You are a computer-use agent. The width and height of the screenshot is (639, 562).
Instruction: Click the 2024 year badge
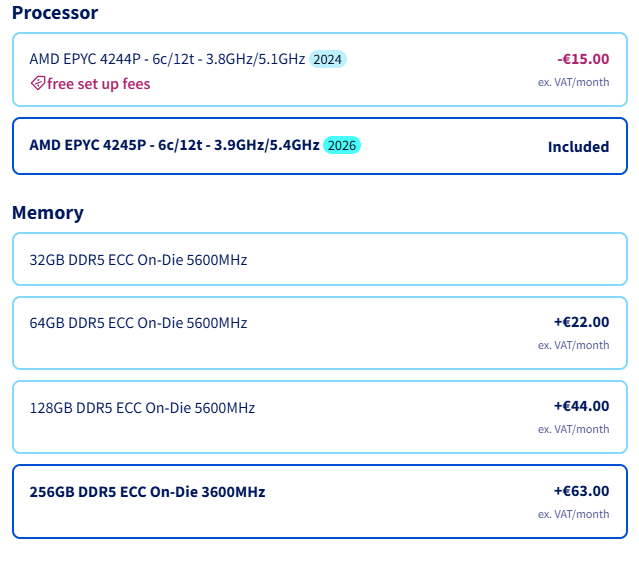pyautogui.click(x=327, y=59)
